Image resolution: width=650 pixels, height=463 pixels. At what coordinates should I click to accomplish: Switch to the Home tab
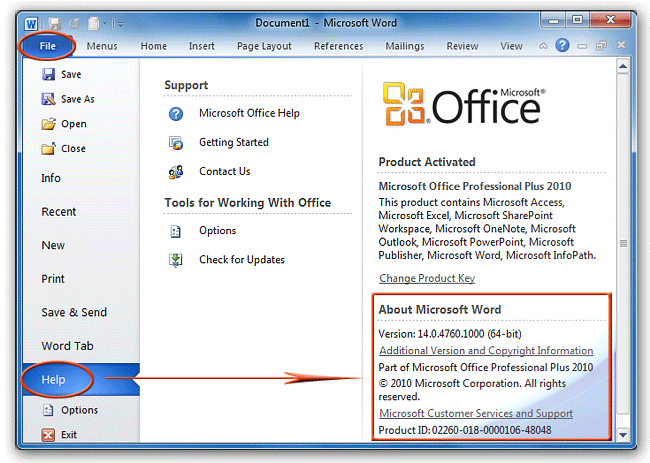(154, 46)
